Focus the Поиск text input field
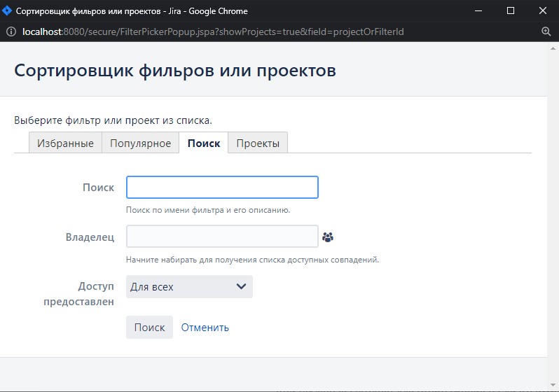The width and height of the screenshot is (559, 392). pyautogui.click(x=222, y=187)
